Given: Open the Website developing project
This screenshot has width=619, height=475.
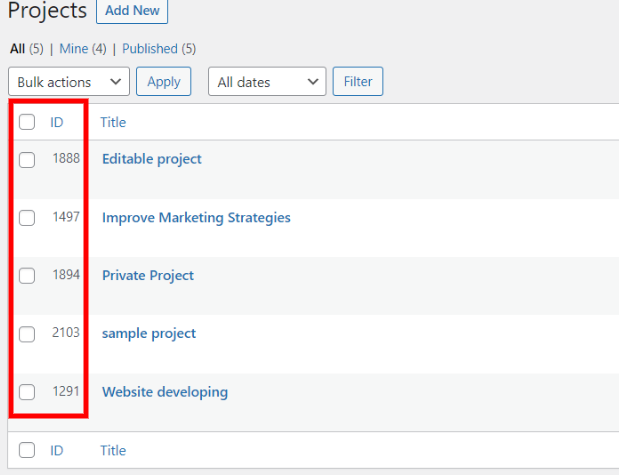Looking at the screenshot, I should tap(165, 392).
